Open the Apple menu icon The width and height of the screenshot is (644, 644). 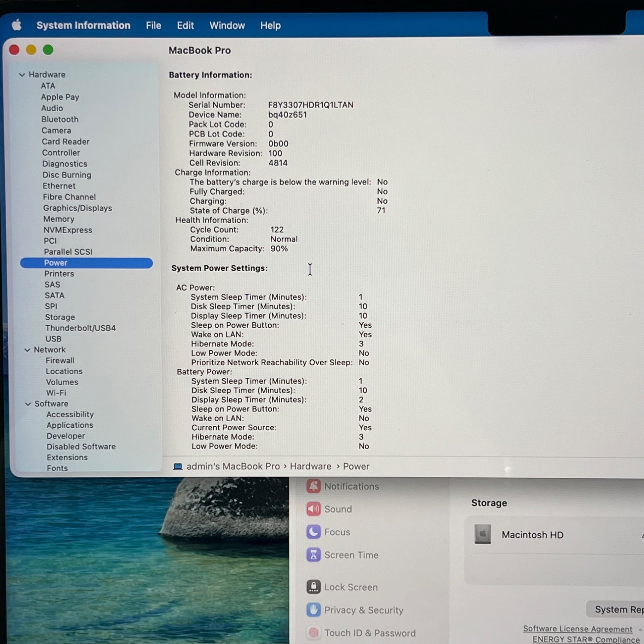(17, 25)
